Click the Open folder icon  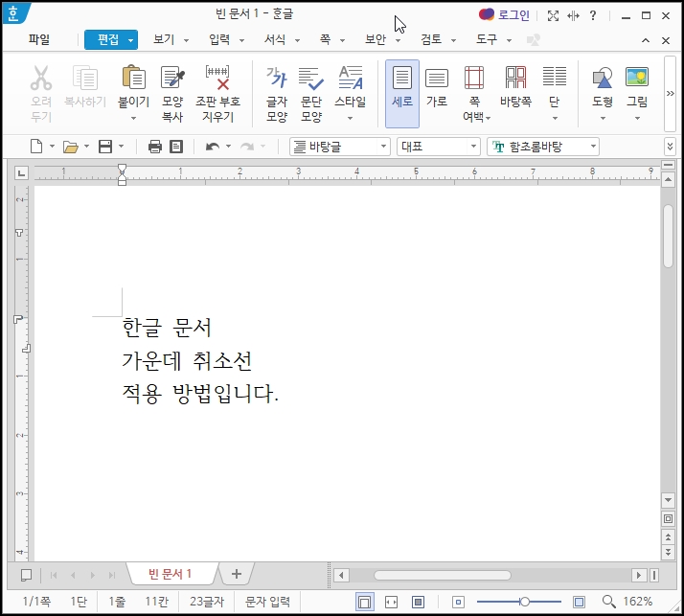click(71, 147)
